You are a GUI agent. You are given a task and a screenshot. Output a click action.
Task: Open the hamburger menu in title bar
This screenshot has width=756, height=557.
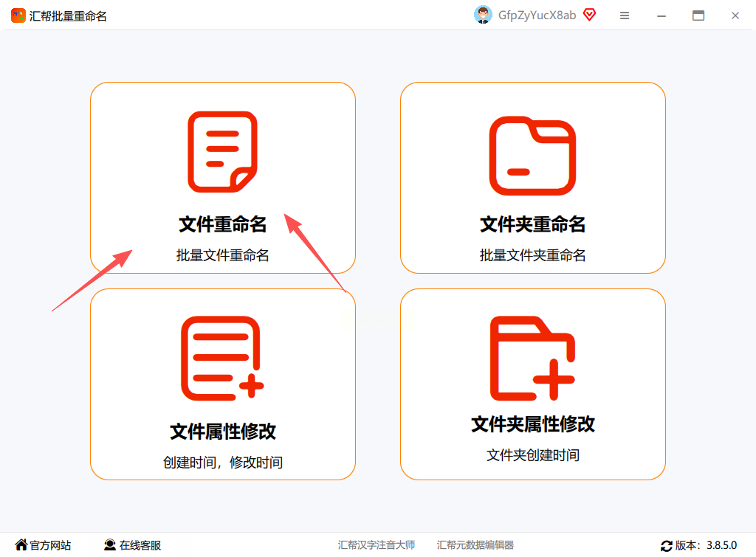625,15
